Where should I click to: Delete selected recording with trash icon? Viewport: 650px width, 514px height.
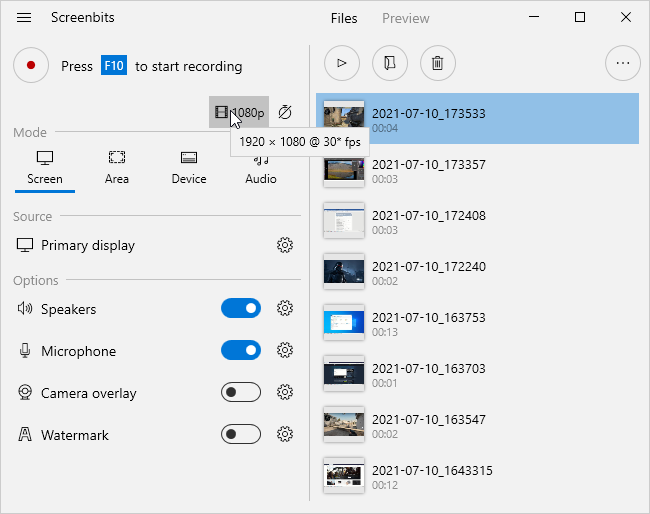tap(438, 63)
